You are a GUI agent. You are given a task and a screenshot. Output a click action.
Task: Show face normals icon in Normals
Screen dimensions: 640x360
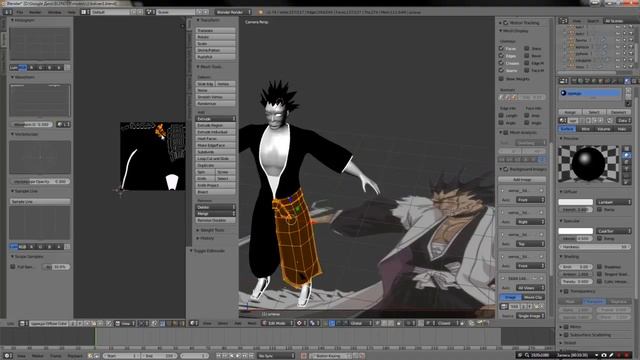514,98
